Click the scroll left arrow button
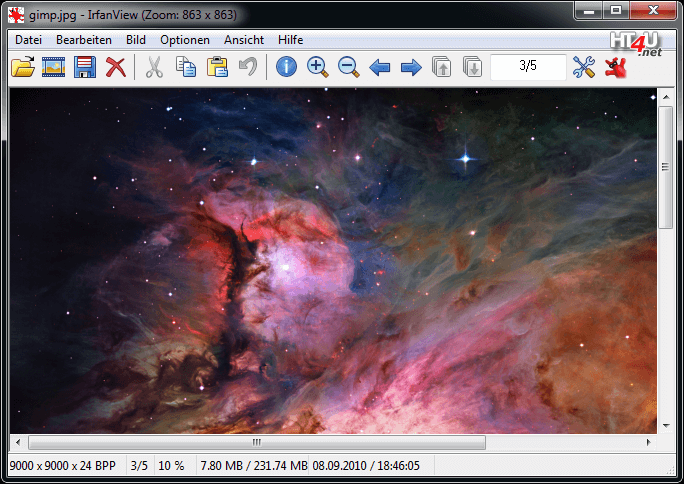This screenshot has height=484, width=684. coord(18,442)
